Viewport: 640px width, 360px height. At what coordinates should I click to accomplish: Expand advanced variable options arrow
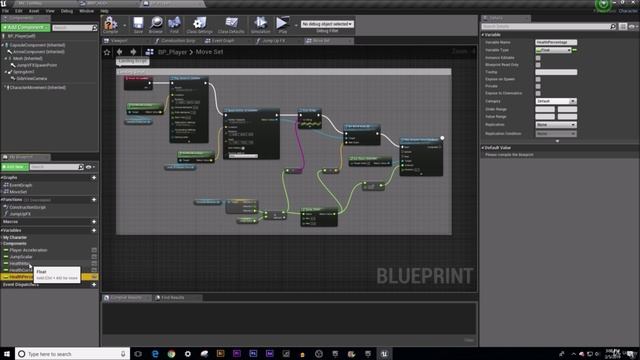(x=557, y=141)
